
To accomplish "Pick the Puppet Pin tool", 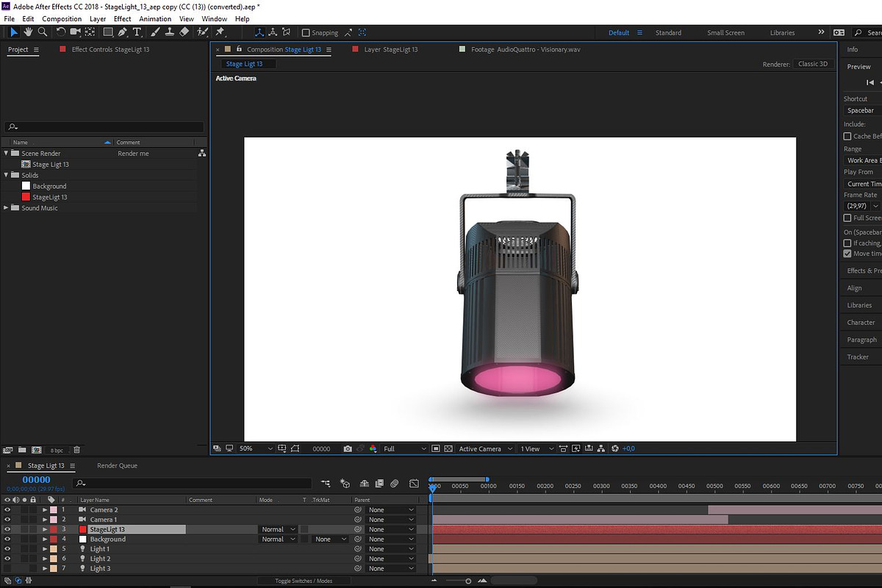I will click(220, 32).
